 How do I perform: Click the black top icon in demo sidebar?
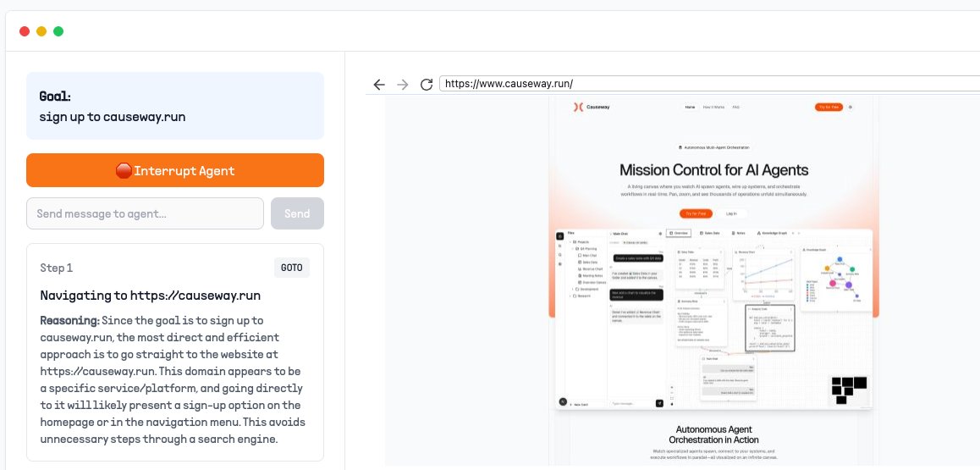560,236
